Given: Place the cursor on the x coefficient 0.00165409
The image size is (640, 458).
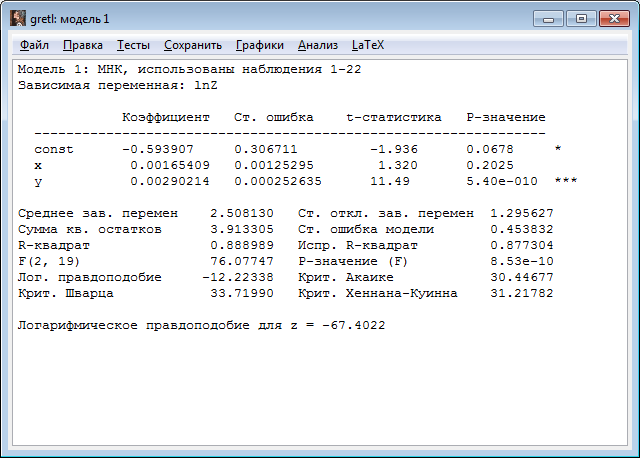Looking at the screenshot, I should tap(170, 165).
